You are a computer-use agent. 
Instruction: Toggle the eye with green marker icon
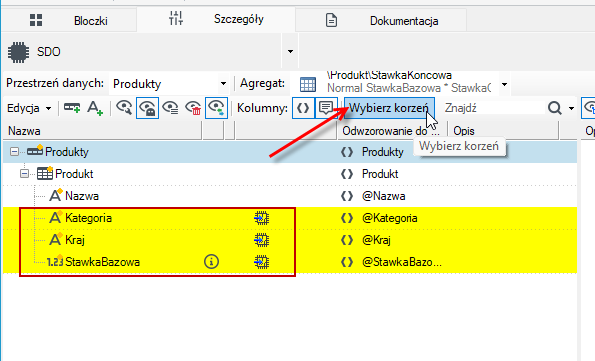pyautogui.click(x=216, y=108)
